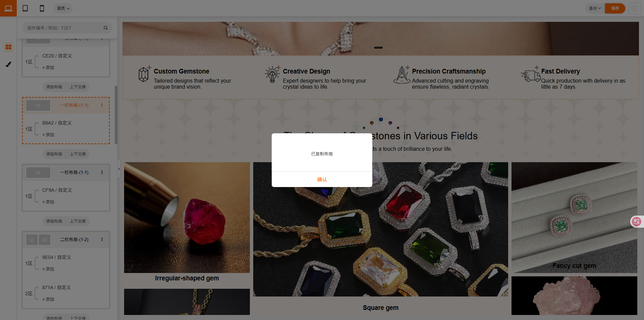This screenshot has width=644, height=320.
Task: Switch to tablet preview mode icon
Action: tap(25, 8)
